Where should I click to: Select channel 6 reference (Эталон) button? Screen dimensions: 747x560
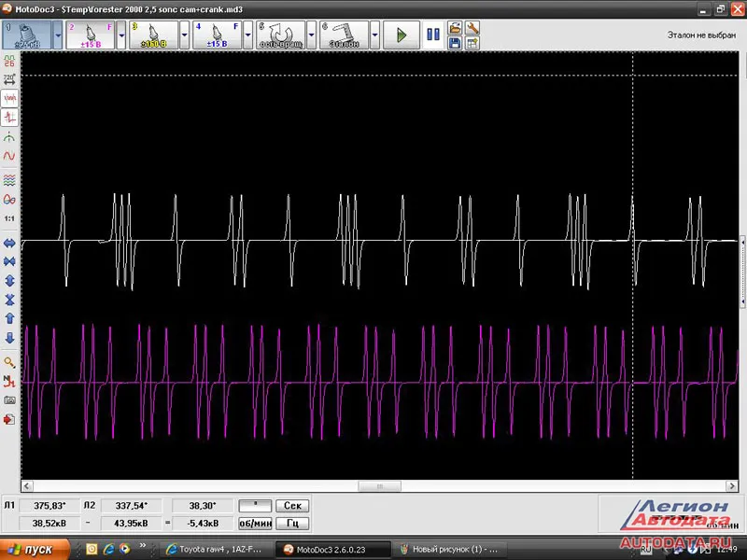[344, 35]
